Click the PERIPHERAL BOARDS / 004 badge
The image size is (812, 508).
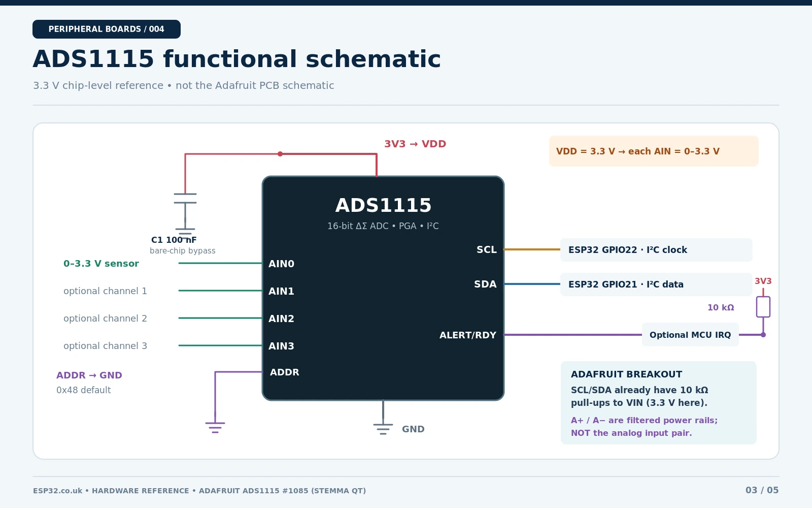click(x=107, y=29)
